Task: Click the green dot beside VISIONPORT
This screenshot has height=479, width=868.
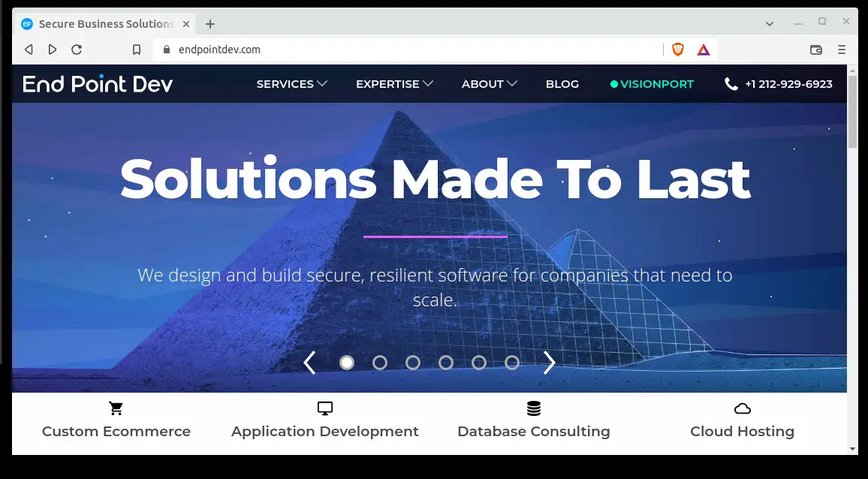Action: pyautogui.click(x=614, y=84)
